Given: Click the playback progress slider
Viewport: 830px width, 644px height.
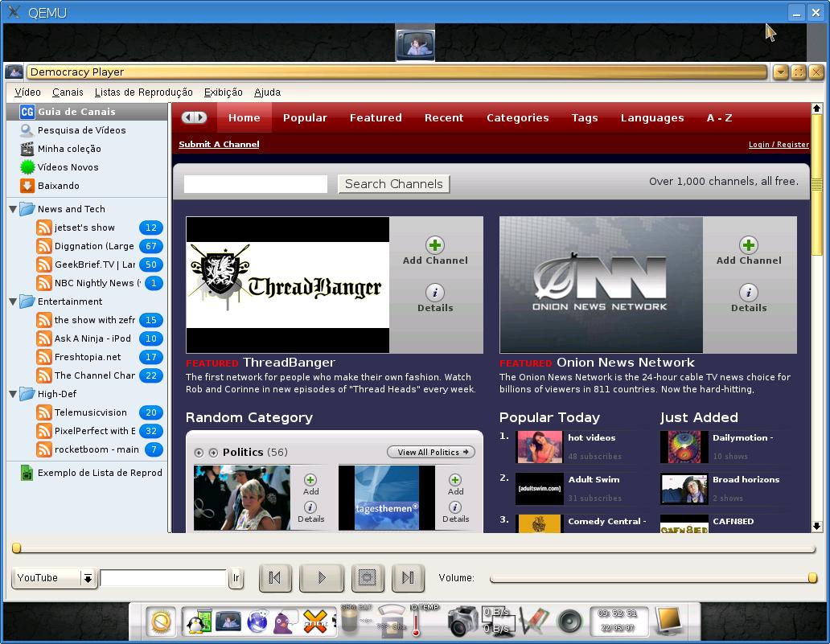Looking at the screenshot, I should [416, 549].
